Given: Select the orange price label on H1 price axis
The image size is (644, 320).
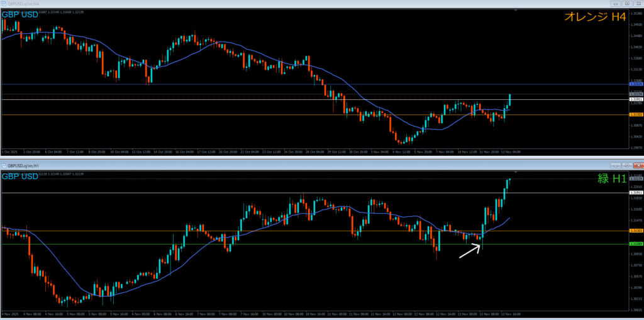Looking at the screenshot, I should click(636, 231).
